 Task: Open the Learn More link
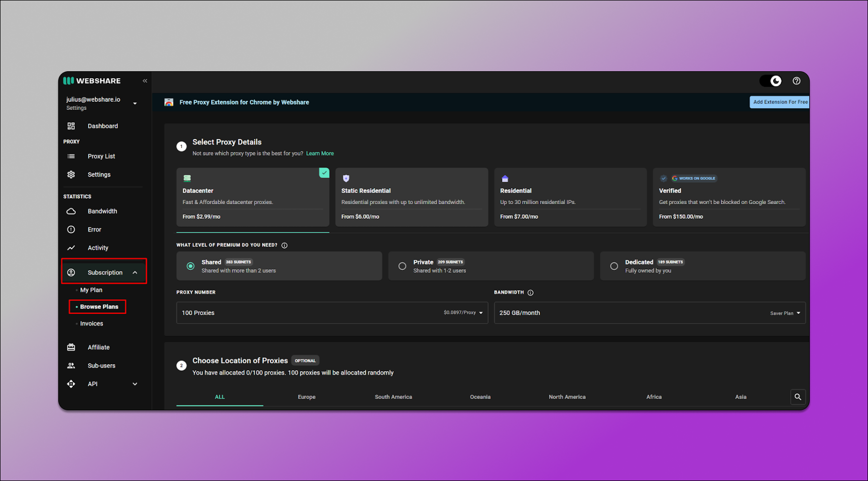tap(320, 153)
